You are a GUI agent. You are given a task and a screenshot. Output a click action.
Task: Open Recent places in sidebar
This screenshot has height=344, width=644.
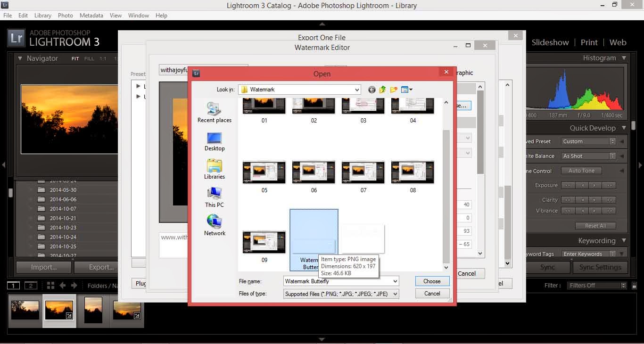(x=215, y=113)
